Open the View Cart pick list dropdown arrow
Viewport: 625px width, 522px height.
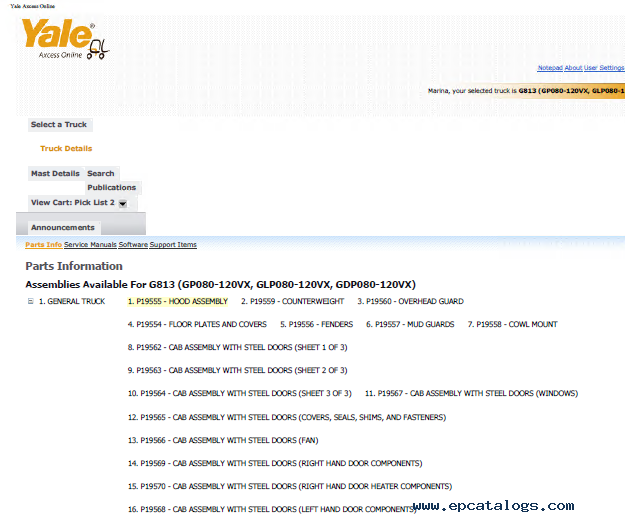tap(123, 204)
